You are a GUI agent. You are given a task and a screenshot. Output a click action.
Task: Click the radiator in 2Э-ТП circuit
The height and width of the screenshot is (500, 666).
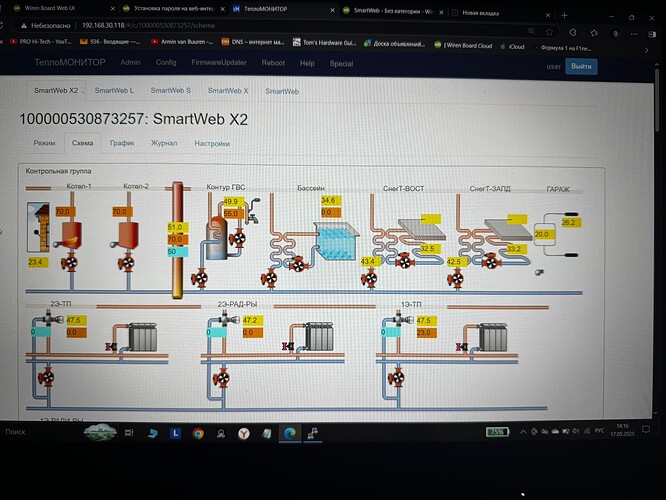(143, 337)
